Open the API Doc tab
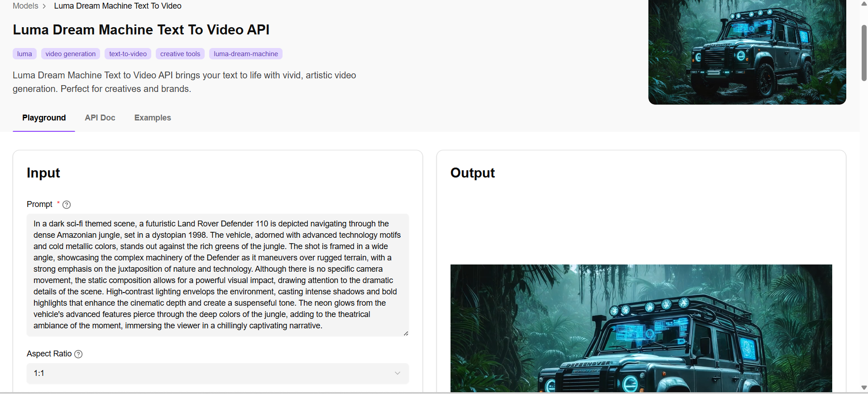868x394 pixels. 100,118
